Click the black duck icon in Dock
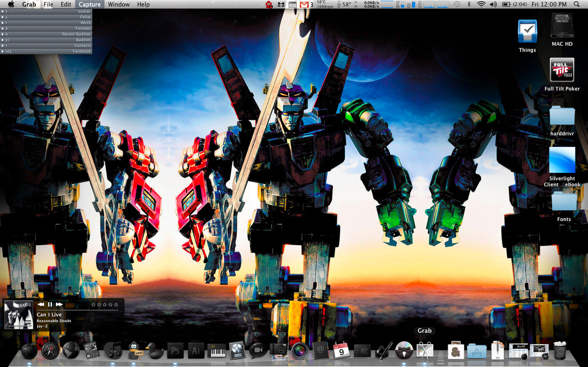Viewport: 588px width, 367px height. [154, 351]
